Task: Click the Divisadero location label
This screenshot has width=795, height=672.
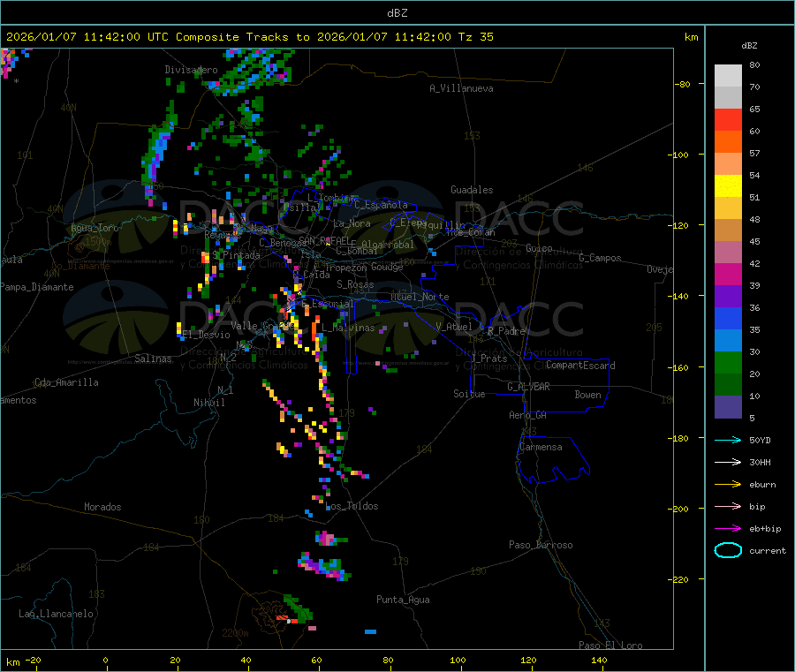Action: (191, 70)
